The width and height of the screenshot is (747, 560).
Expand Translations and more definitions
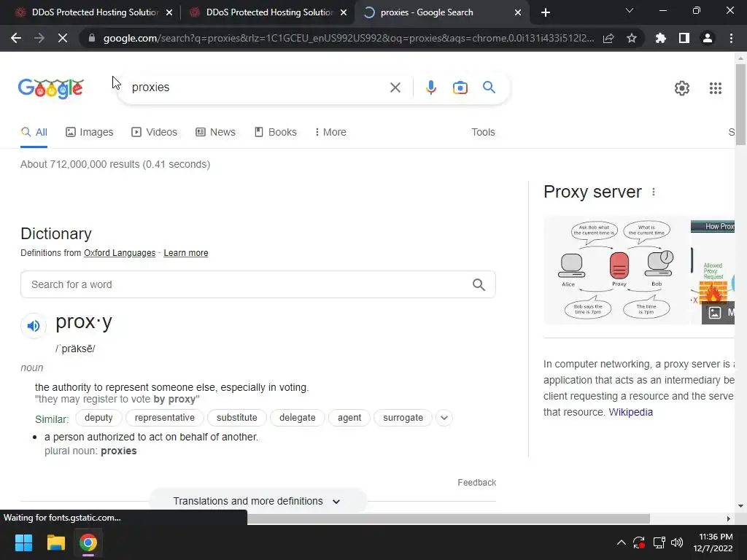[x=258, y=502]
